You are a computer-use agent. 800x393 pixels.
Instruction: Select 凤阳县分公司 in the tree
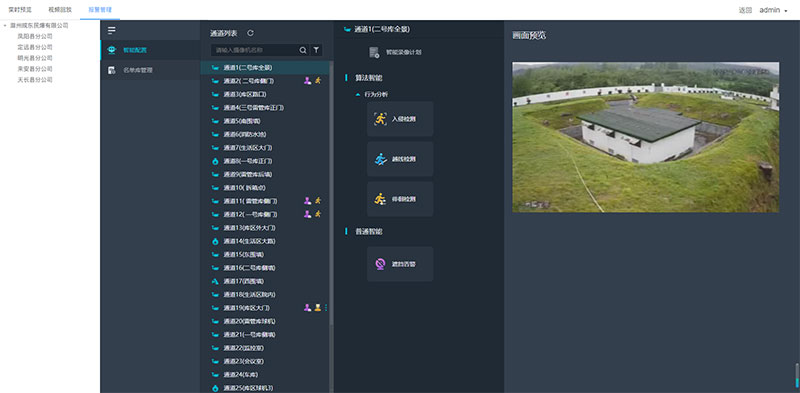click(35, 36)
